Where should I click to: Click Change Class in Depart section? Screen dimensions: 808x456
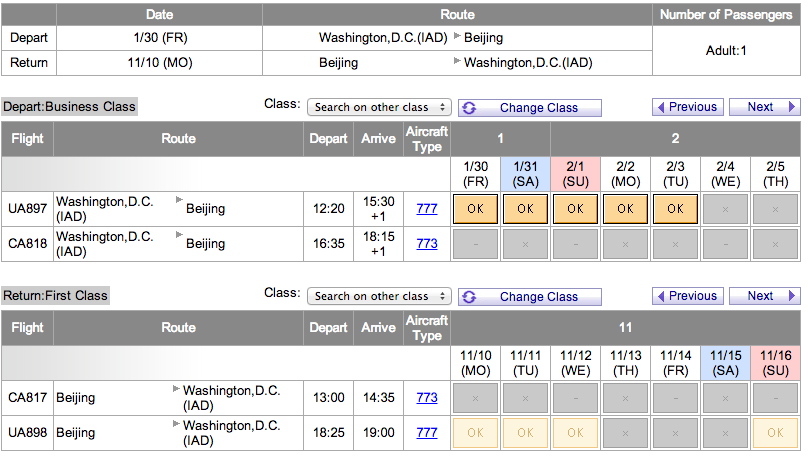point(530,108)
